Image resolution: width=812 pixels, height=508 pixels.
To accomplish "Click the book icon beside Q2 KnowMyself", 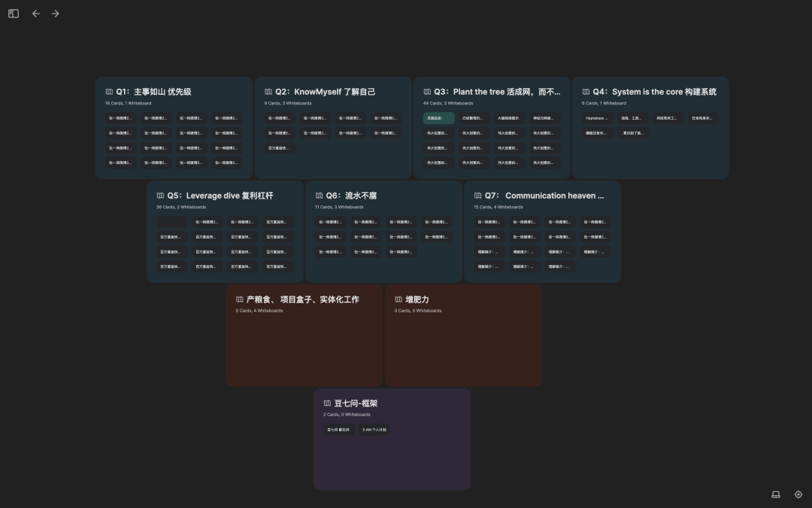I will [x=268, y=92].
